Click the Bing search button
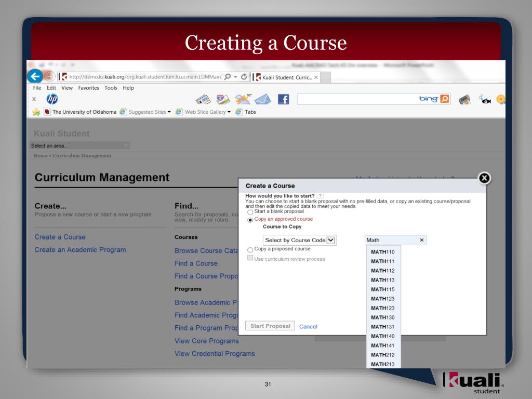Screen dimensions: 532x399 (x=445, y=99)
